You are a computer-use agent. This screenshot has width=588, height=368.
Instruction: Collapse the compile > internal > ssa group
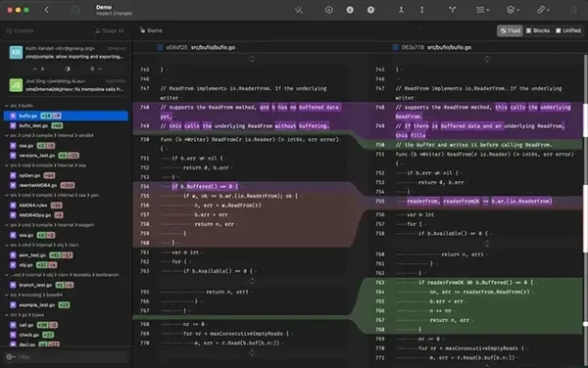7,165
